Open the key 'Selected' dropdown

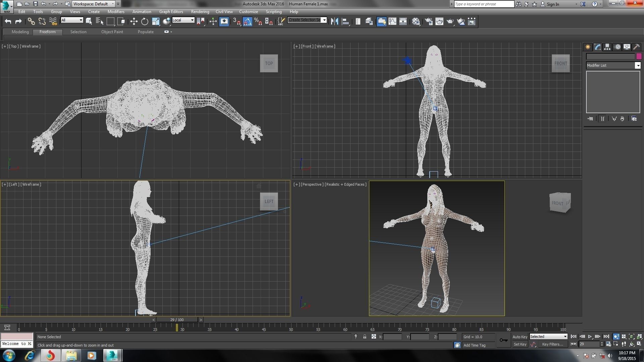(548, 337)
